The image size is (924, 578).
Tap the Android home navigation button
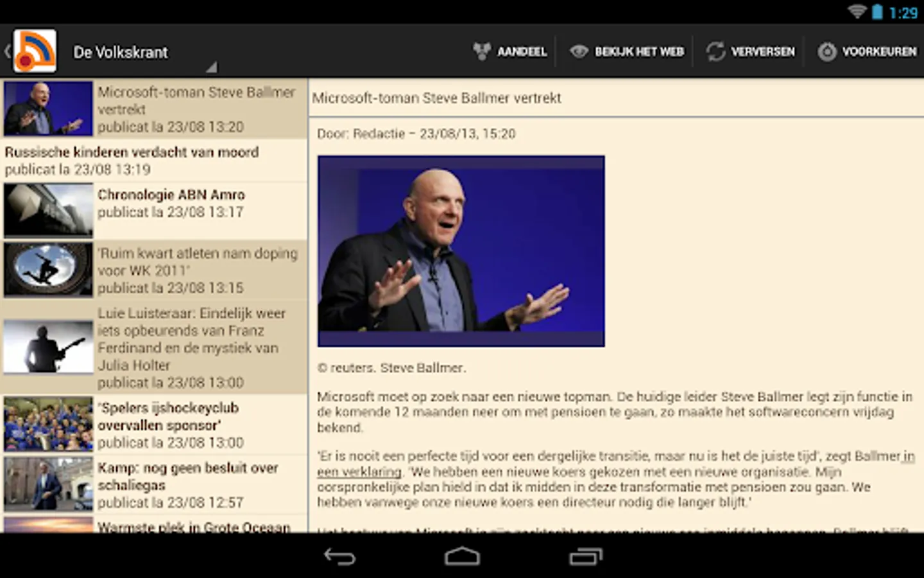point(462,556)
